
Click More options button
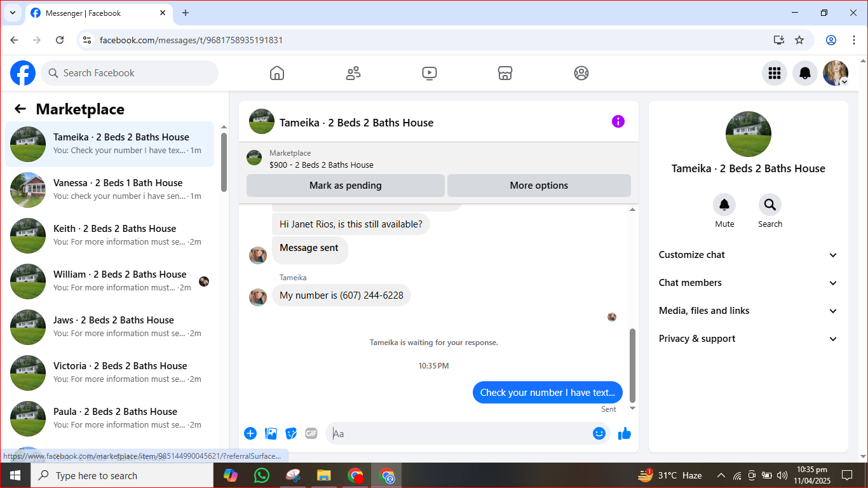pos(539,186)
